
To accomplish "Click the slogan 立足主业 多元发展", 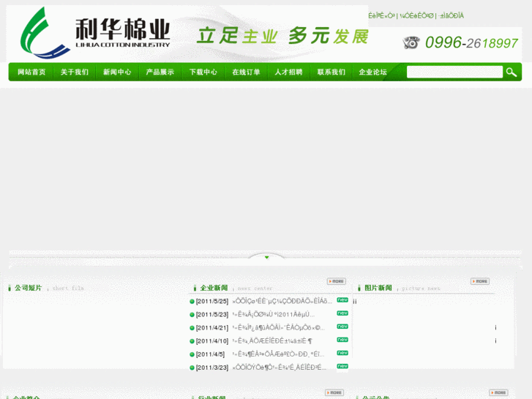I will tap(282, 36).
